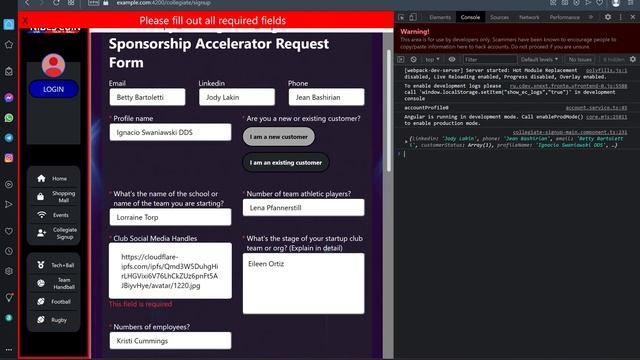This screenshot has width=640, height=360.
Task: Open Rugby in app sidebar
Action: (x=53, y=320)
